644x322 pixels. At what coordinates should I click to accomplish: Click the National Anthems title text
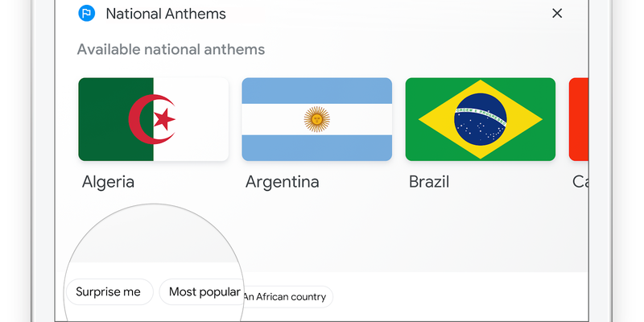coord(166,14)
